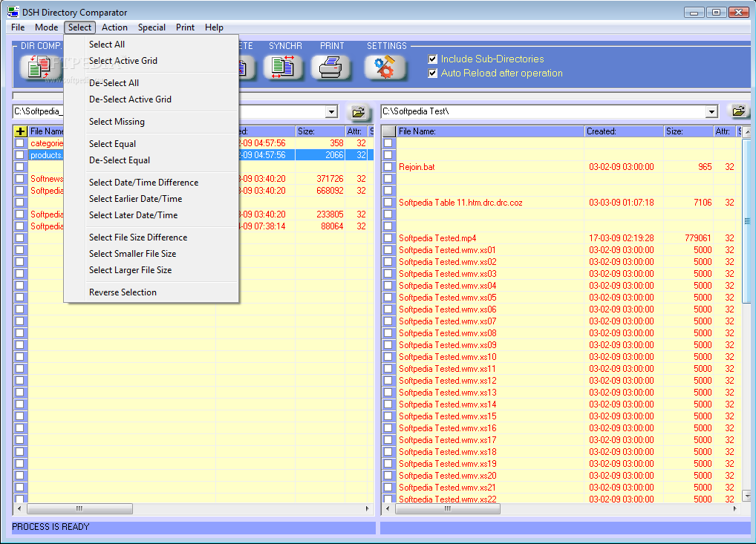Choose Select Smaller File Size
Image resolution: width=756 pixels, height=544 pixels.
(151, 254)
